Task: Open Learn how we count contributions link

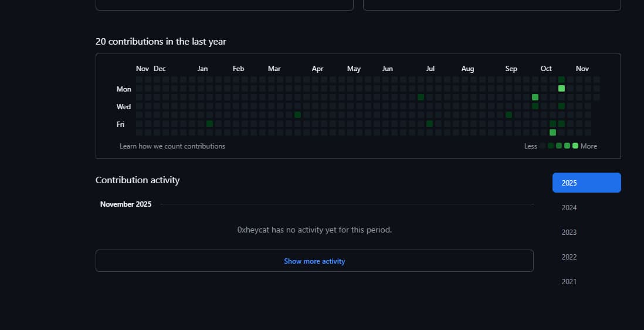Action: [172, 146]
